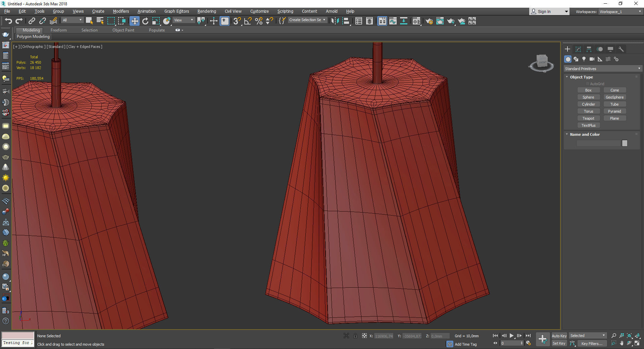Open the reference coordinate 'View' dropdown

(184, 20)
